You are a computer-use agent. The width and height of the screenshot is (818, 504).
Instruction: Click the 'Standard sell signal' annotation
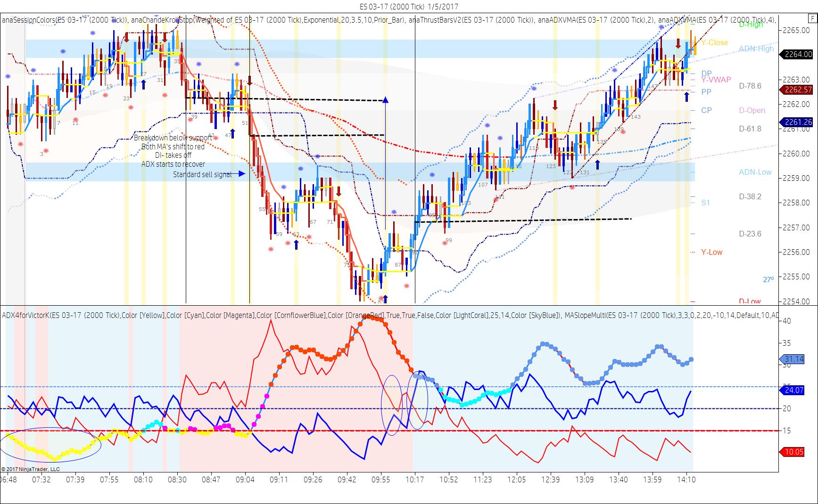tap(202, 174)
